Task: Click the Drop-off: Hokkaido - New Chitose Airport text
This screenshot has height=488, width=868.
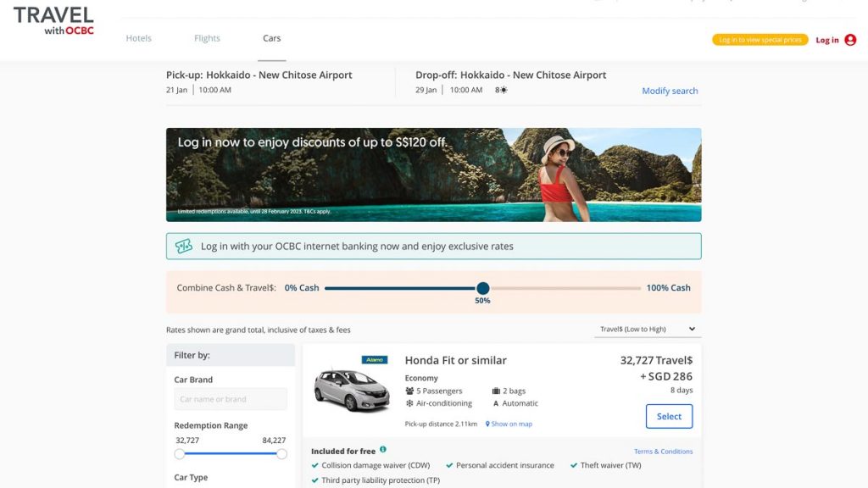Action: click(x=511, y=75)
